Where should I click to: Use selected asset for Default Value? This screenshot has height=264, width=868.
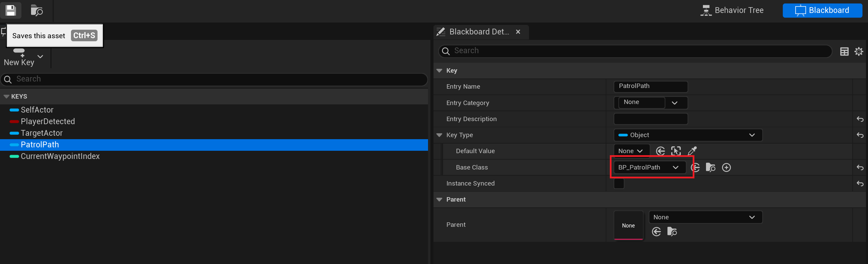click(x=661, y=151)
